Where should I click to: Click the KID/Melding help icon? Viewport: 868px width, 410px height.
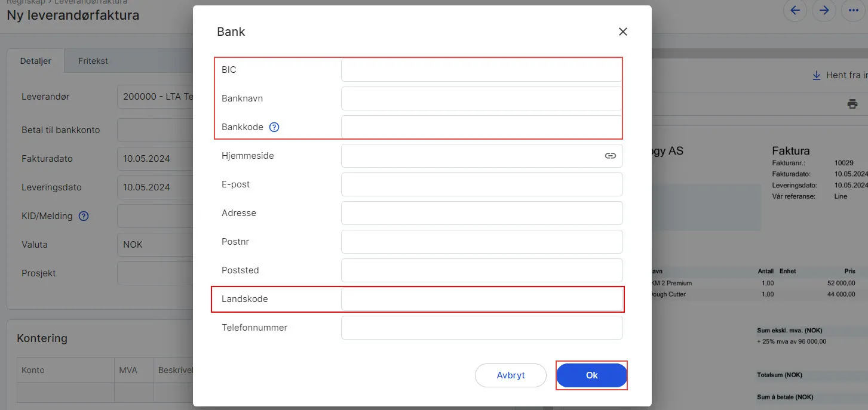(84, 216)
